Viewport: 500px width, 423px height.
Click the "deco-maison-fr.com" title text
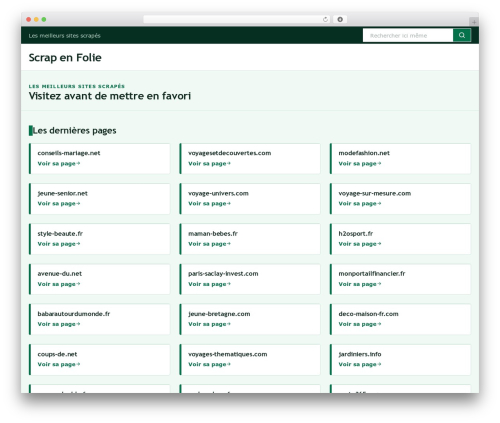(x=368, y=314)
